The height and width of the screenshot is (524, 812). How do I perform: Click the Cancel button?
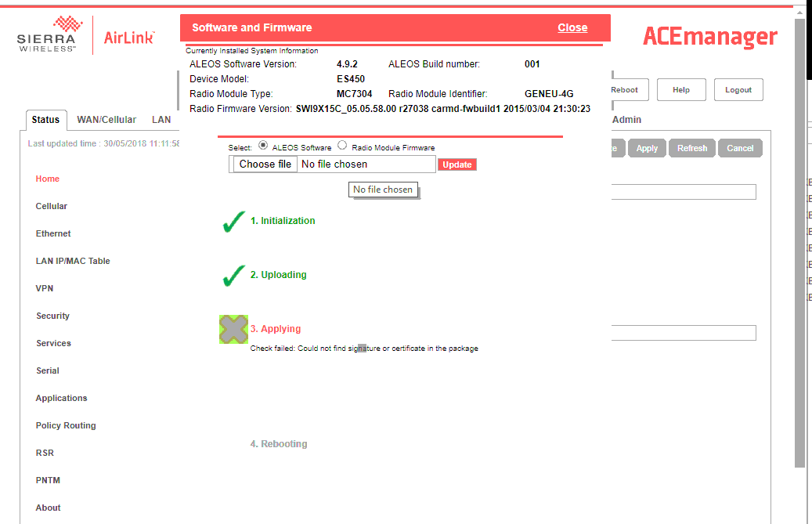(740, 148)
